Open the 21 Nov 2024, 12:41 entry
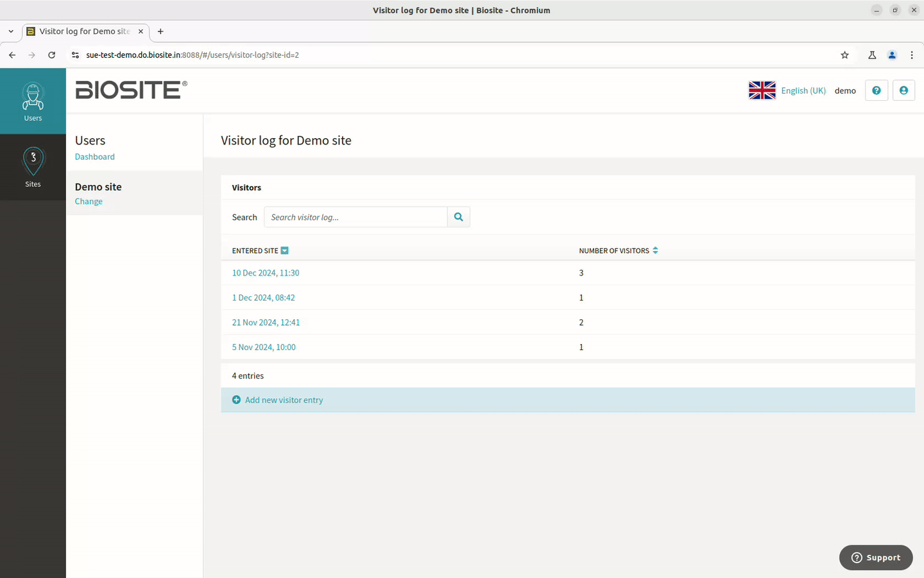Screen dimensions: 924x578 tap(266, 322)
